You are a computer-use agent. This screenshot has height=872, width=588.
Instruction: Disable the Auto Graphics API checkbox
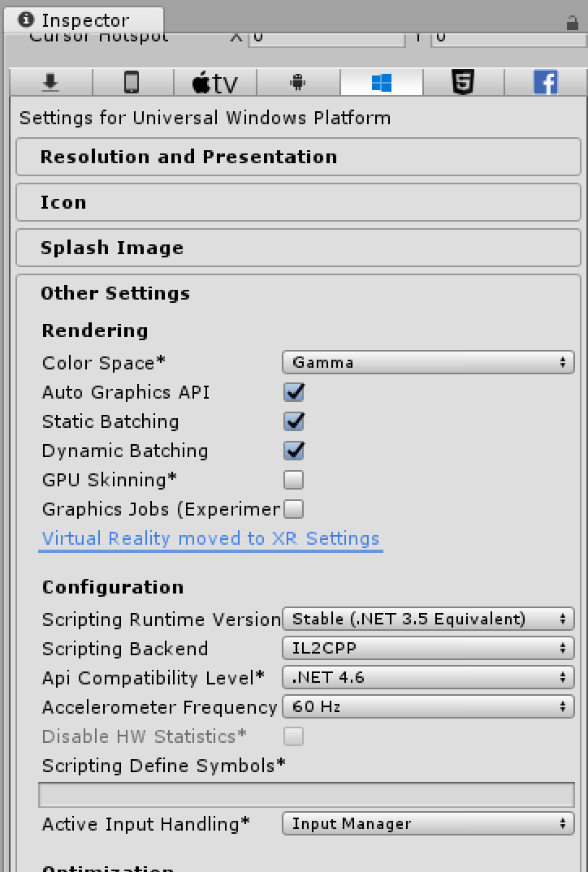point(293,392)
